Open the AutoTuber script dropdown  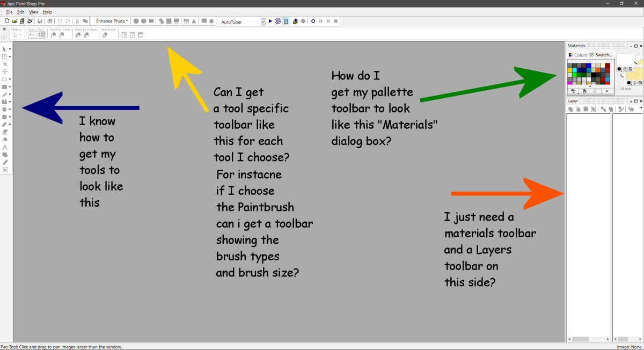click(x=263, y=22)
